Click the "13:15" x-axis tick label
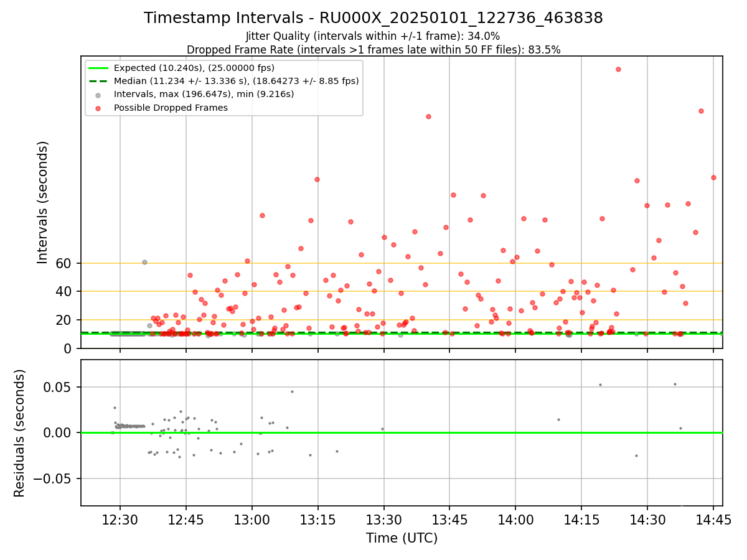 pyautogui.click(x=318, y=519)
